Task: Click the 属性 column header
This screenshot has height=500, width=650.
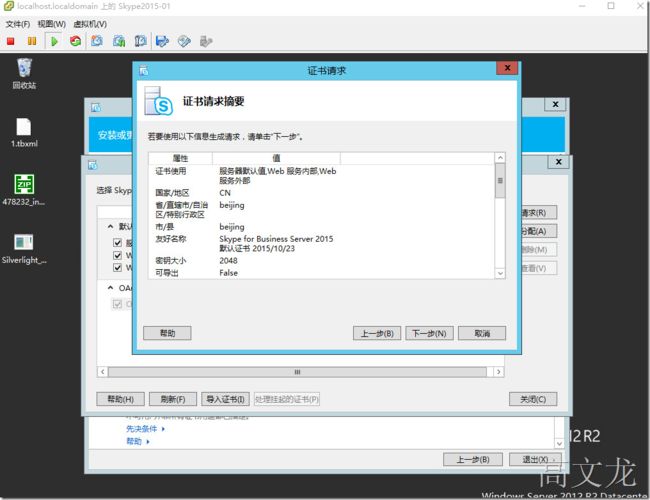Action: pyautogui.click(x=180, y=158)
